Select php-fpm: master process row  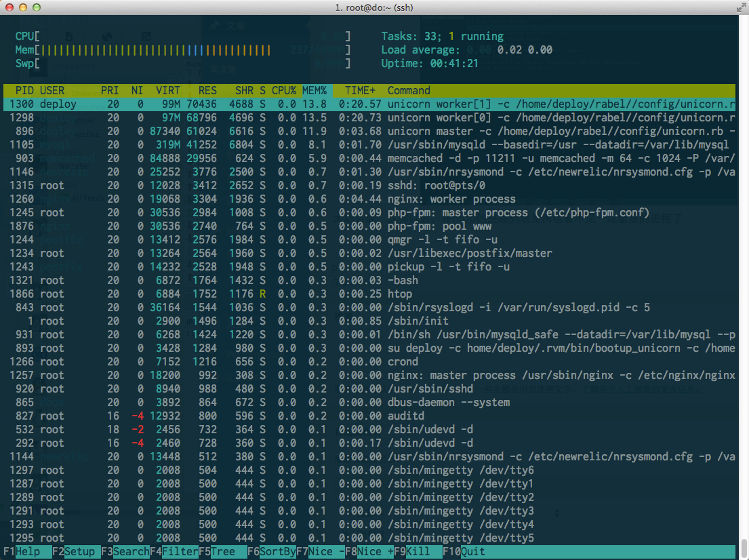coord(369,212)
